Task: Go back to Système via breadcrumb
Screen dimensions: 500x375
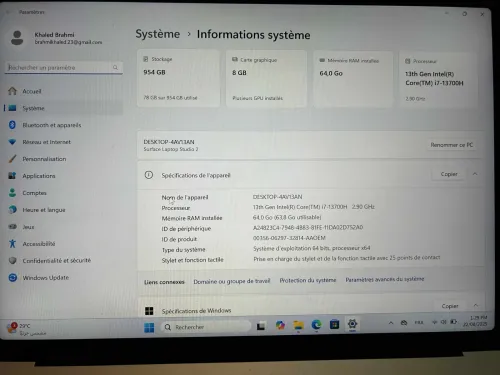Action: (x=158, y=34)
